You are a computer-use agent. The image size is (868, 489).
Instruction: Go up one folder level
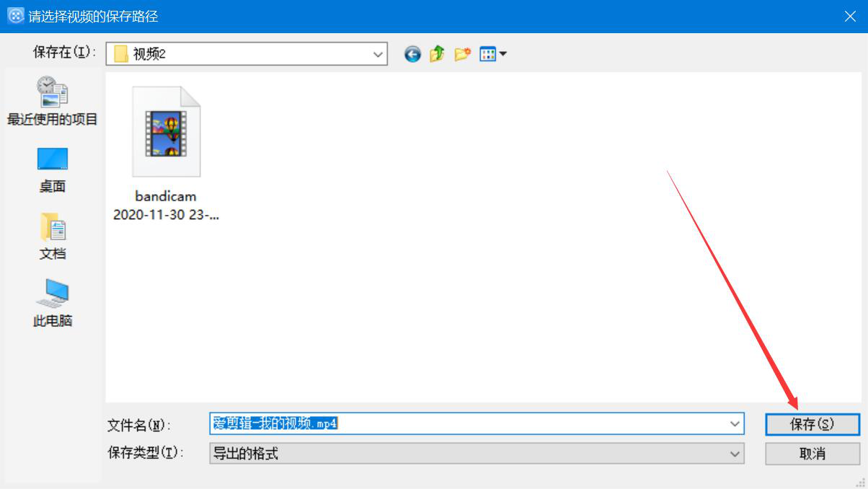(x=437, y=54)
